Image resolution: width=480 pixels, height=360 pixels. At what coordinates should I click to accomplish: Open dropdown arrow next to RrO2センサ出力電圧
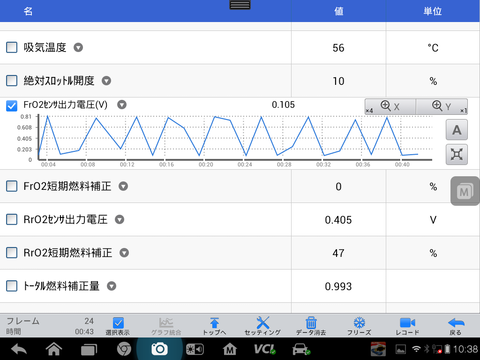click(x=120, y=219)
